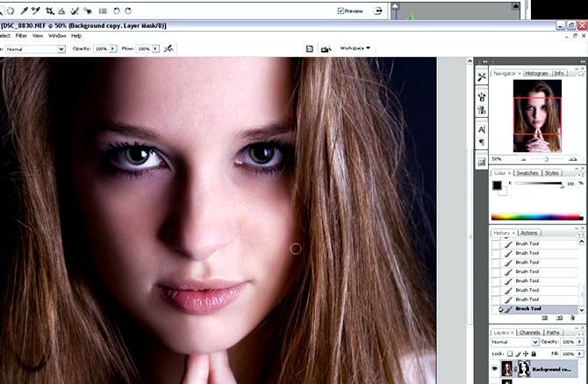Delete current state using History trash icon

[571, 318]
